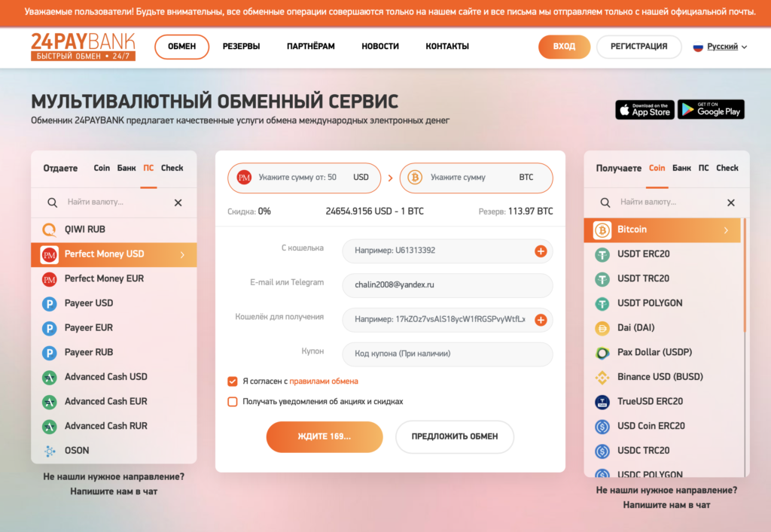Select the Payeer USD icon
Screen dimensions: 771x532
tap(49, 303)
